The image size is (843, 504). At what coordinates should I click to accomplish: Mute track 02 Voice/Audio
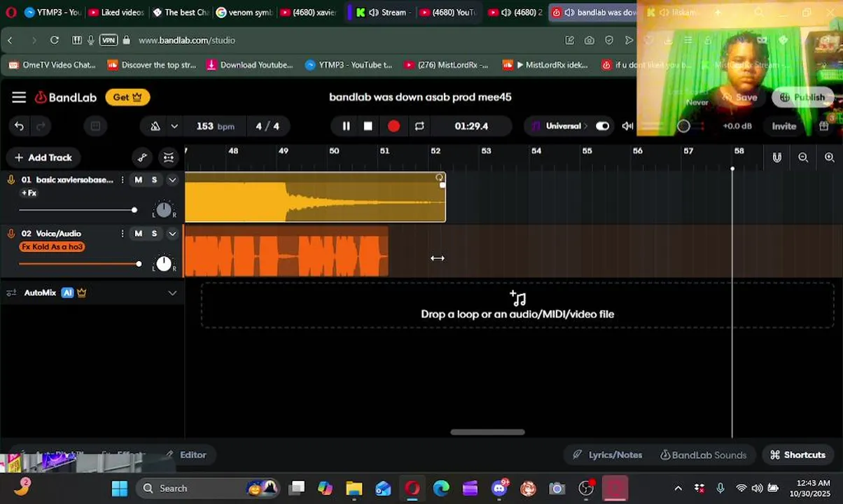pos(138,234)
